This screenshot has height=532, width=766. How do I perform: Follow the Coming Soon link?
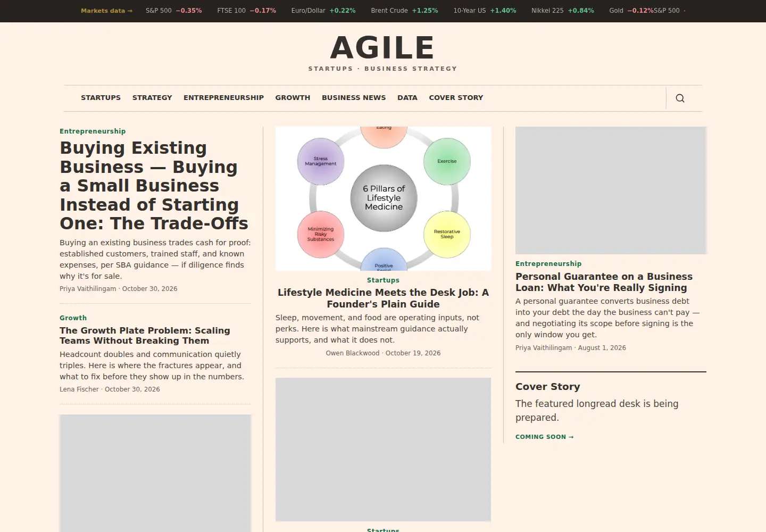544,437
